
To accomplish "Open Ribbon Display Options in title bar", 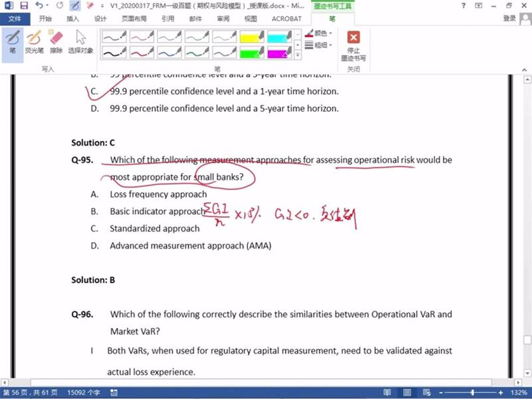I will click(x=479, y=5).
